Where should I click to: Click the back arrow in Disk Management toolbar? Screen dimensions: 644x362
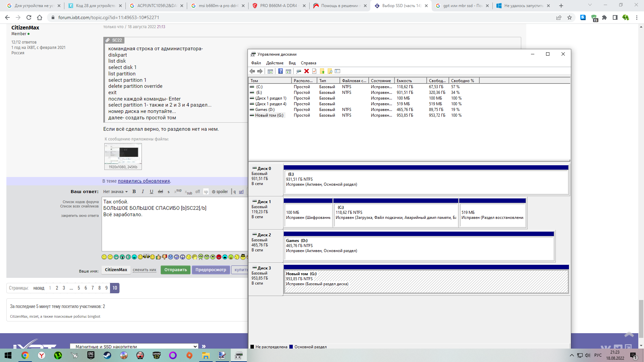pyautogui.click(x=252, y=71)
